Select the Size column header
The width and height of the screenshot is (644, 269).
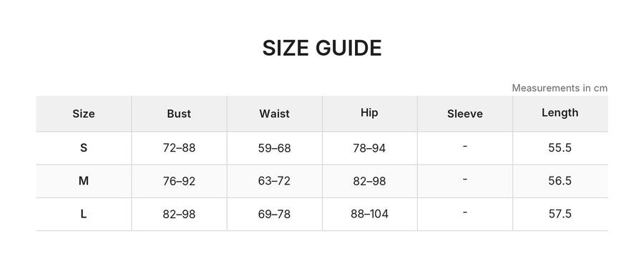(x=84, y=114)
